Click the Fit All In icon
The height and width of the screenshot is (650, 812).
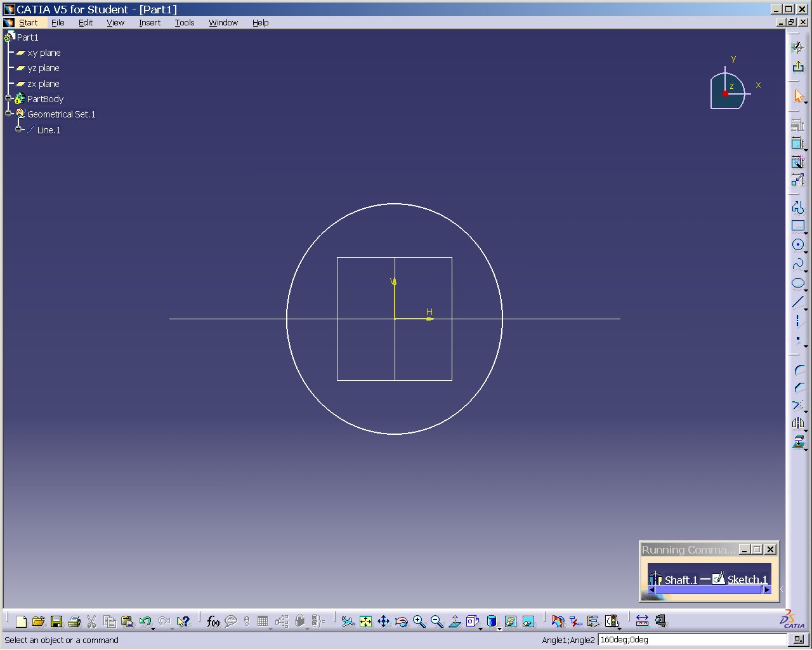[x=366, y=621]
